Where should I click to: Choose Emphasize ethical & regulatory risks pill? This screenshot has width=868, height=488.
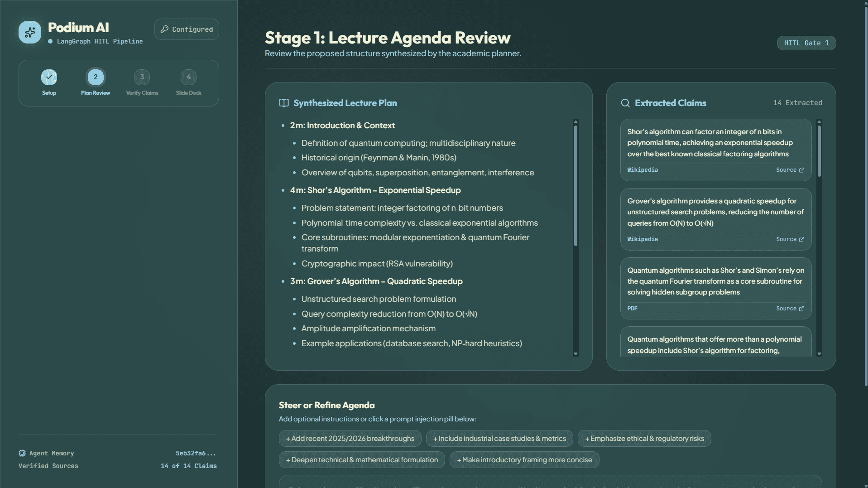[x=644, y=439]
